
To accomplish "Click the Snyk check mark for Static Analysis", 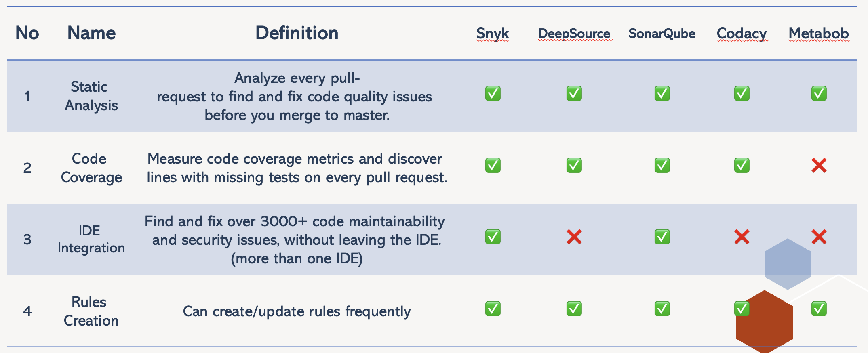I will pos(493,93).
